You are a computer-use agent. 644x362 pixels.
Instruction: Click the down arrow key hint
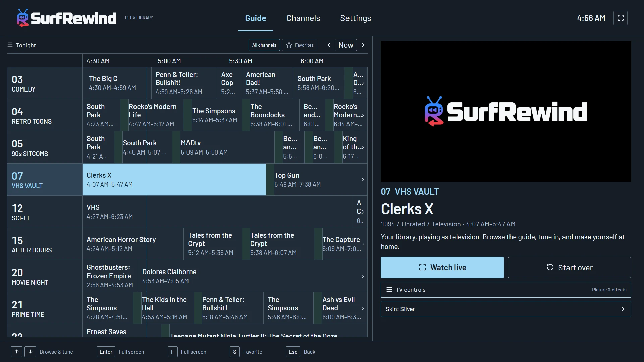(x=30, y=352)
